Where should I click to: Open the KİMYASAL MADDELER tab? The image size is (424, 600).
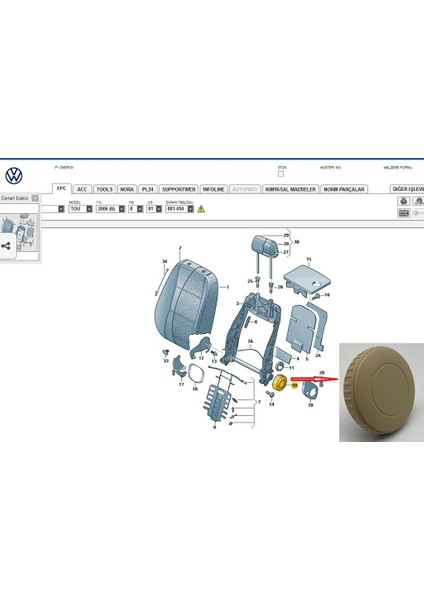290,189
